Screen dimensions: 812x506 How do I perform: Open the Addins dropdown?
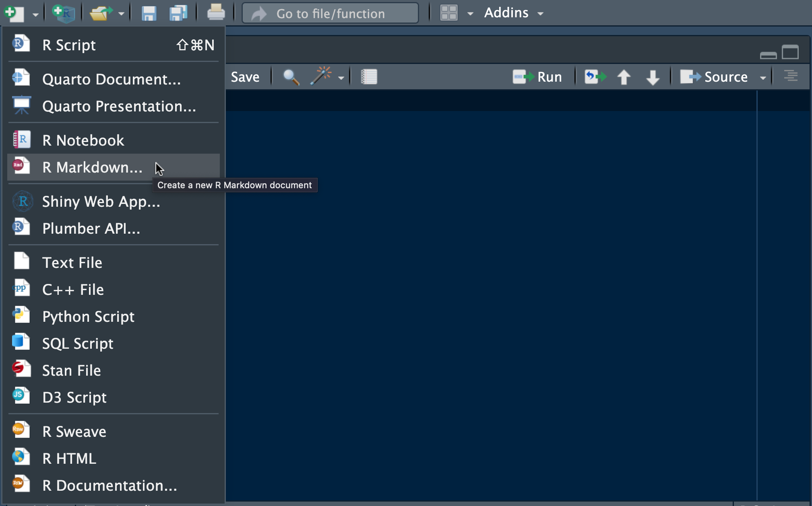point(513,13)
